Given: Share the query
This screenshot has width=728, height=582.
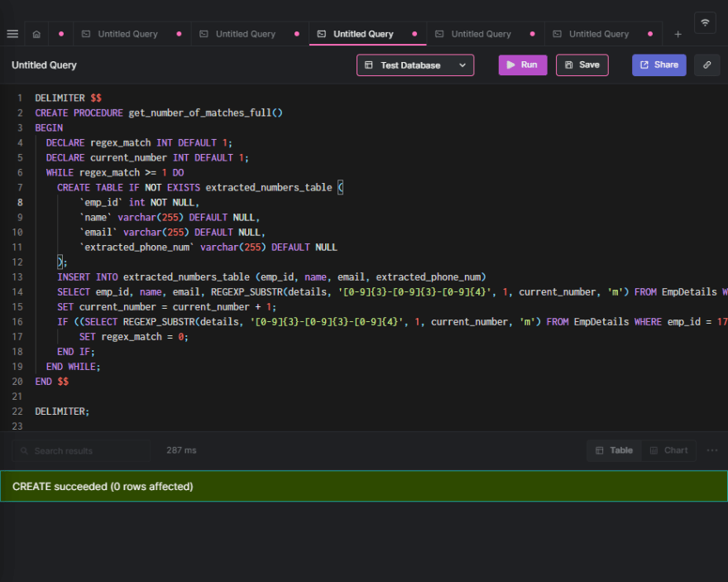Looking at the screenshot, I should (x=659, y=65).
